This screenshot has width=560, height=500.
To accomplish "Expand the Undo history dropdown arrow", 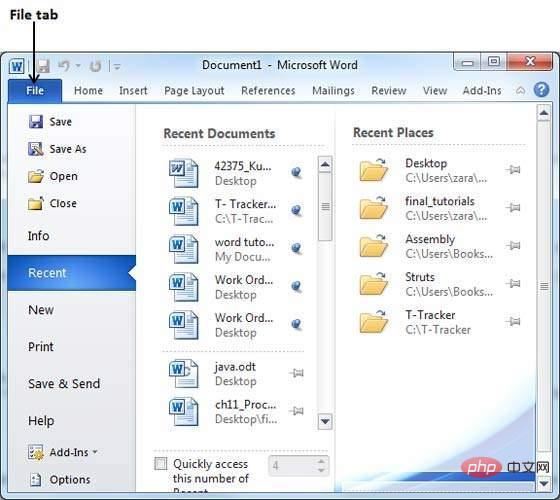I will (x=78, y=66).
